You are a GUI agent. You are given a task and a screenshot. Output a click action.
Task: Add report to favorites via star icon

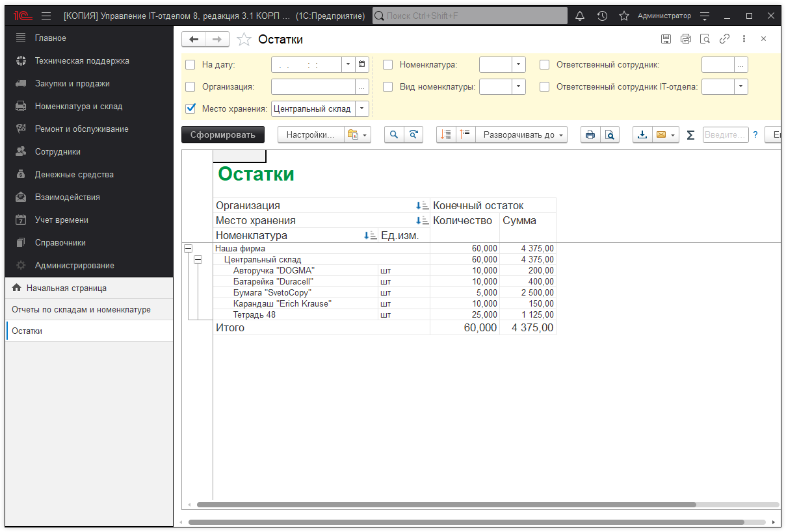(244, 40)
